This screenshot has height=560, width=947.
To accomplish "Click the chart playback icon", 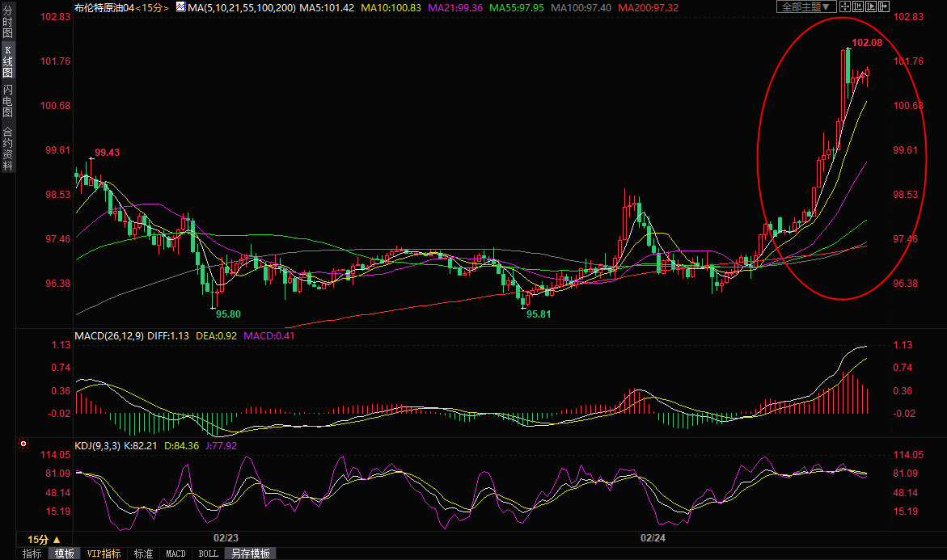I will (872, 6).
